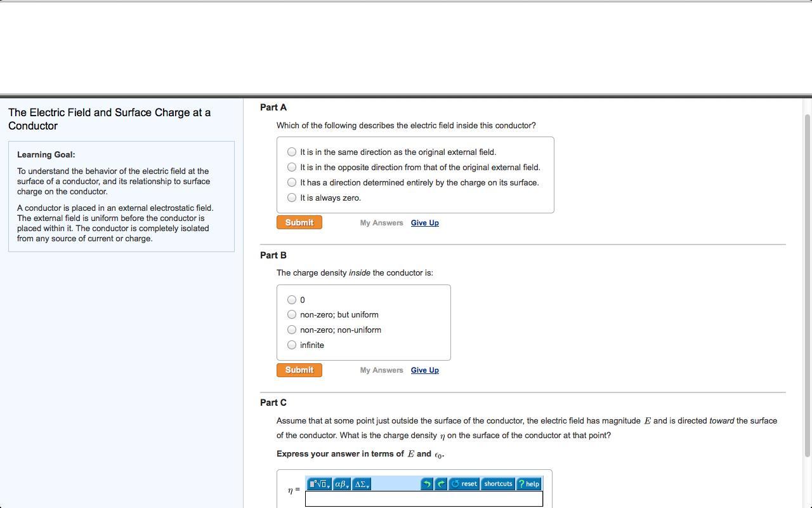
Task: Reset the Part C equation editor
Action: coord(464,484)
